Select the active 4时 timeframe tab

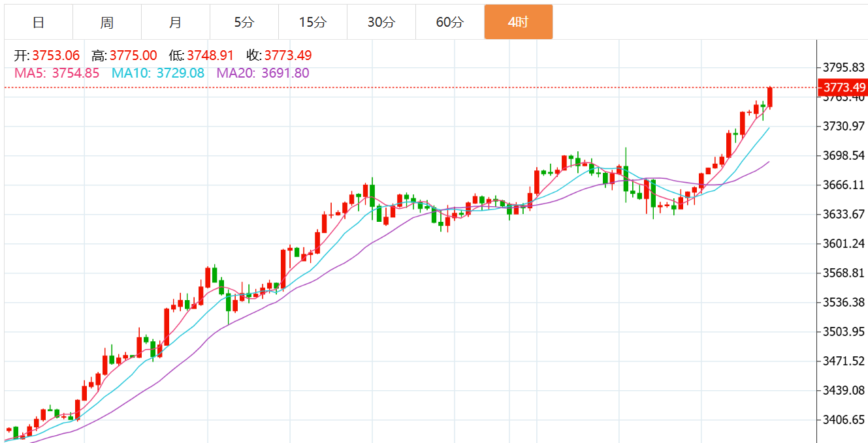pos(519,22)
